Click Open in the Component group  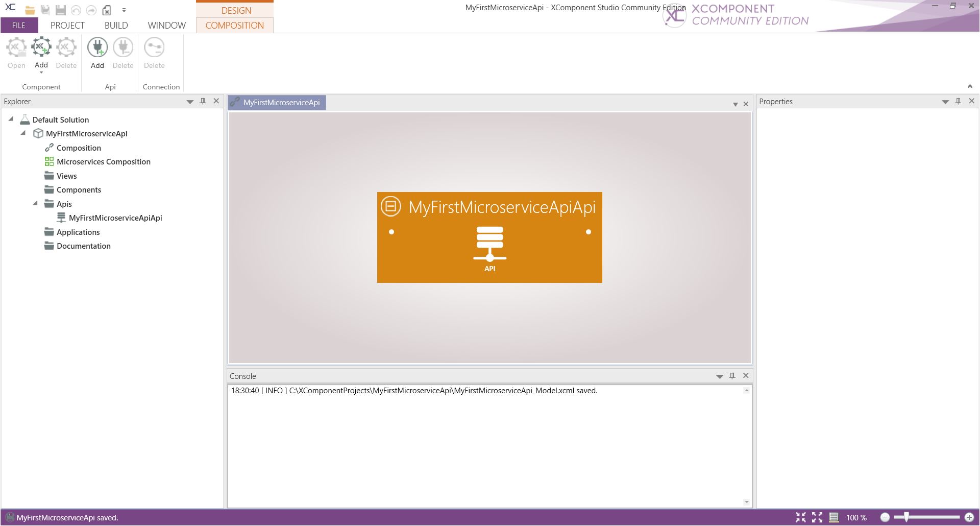pos(16,53)
